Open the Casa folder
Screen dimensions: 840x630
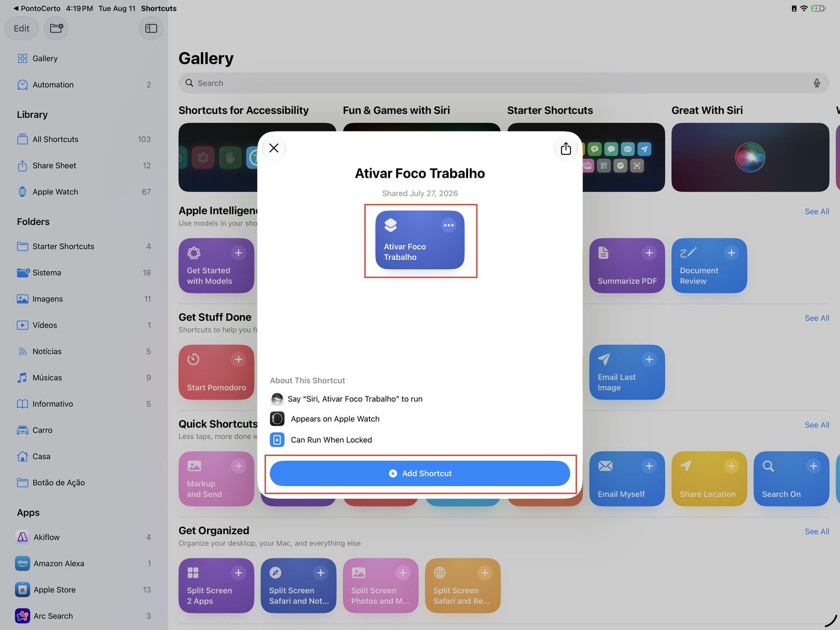tap(84, 457)
